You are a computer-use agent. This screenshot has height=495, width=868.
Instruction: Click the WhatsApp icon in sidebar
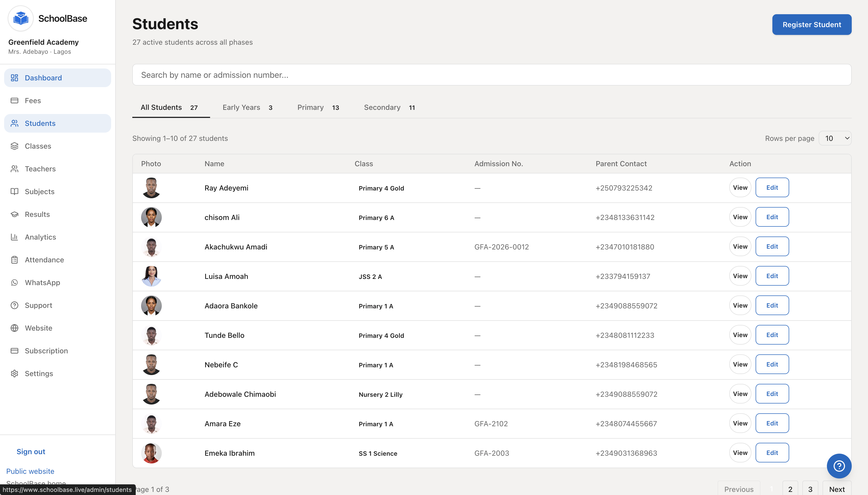pyautogui.click(x=14, y=283)
